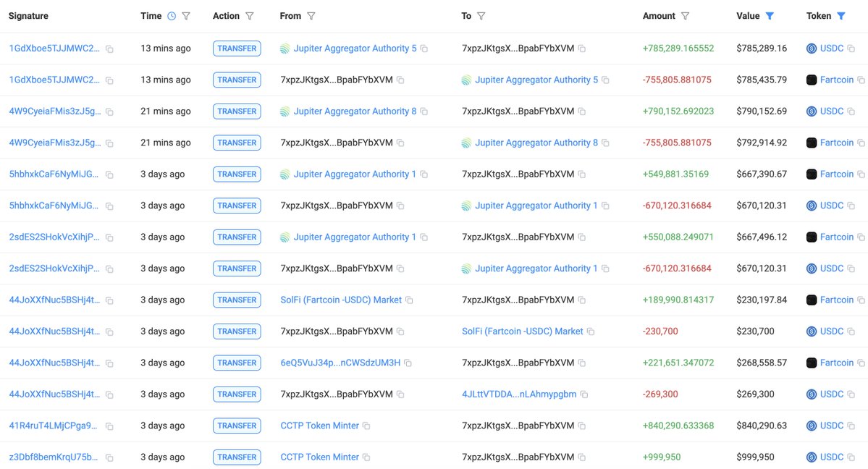The height and width of the screenshot is (469, 868).
Task: Click the Amount column header label
Action: coord(659,16)
